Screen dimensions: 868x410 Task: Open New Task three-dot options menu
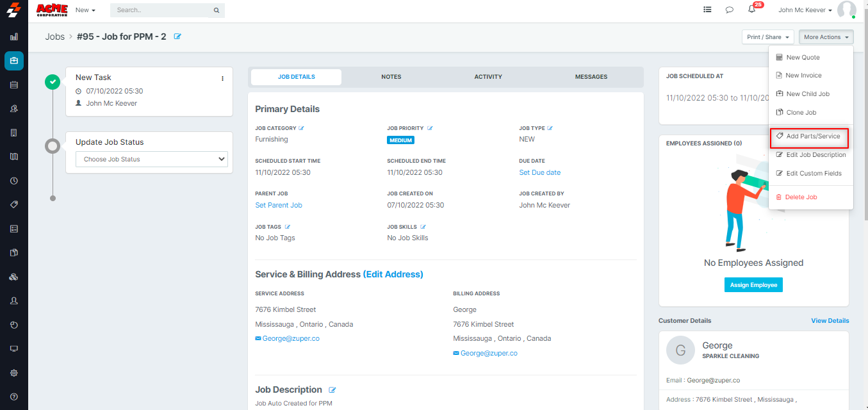[x=223, y=78]
